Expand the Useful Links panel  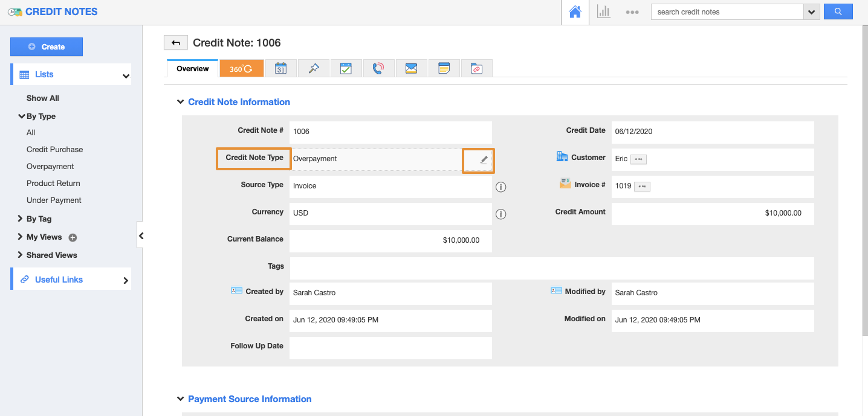tap(125, 280)
